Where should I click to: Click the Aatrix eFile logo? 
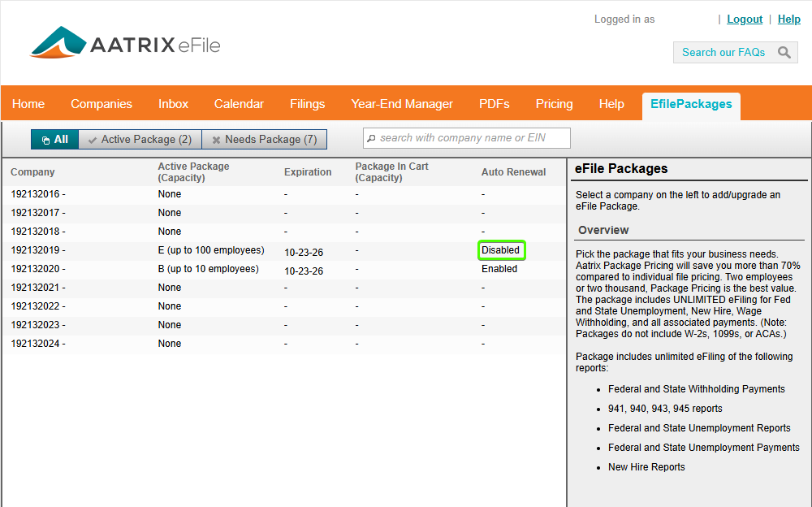(125, 44)
